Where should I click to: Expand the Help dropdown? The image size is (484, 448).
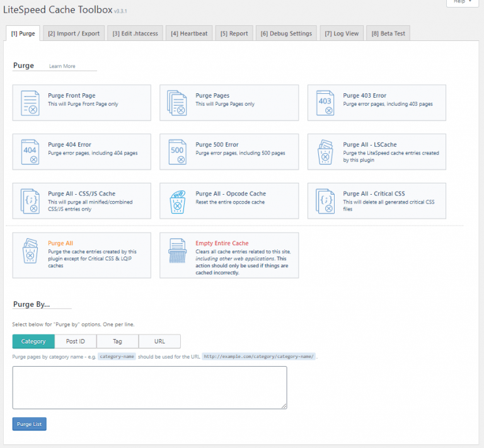click(x=466, y=2)
